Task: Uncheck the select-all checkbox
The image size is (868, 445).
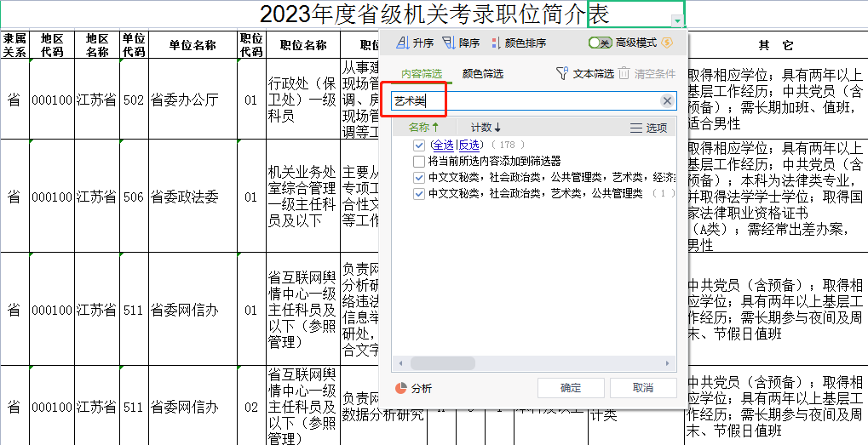Action: tap(418, 145)
